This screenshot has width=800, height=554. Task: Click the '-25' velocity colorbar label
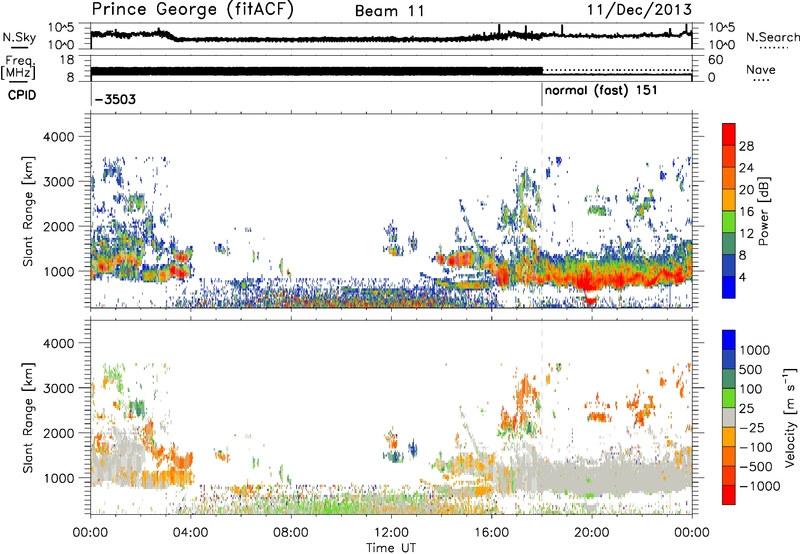click(x=752, y=427)
